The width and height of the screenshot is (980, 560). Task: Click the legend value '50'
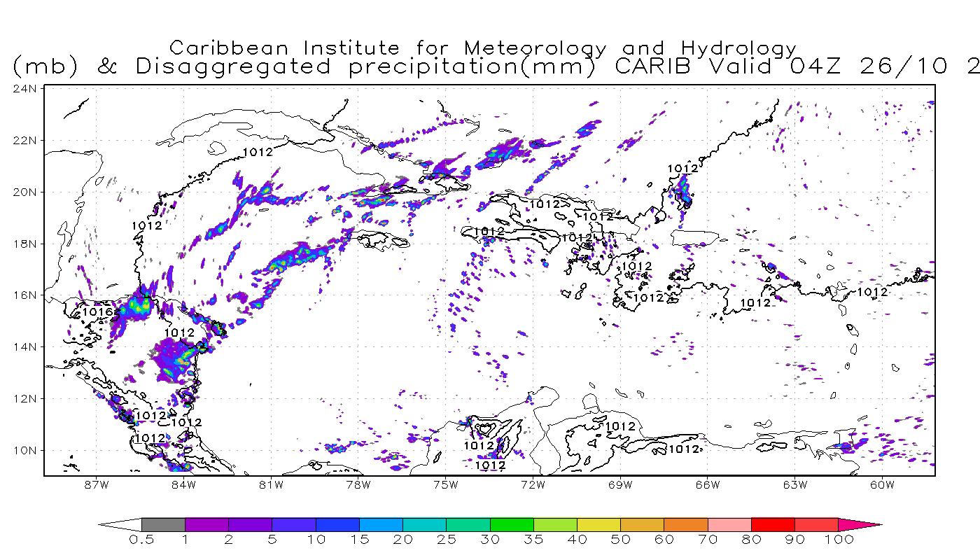[x=620, y=540]
